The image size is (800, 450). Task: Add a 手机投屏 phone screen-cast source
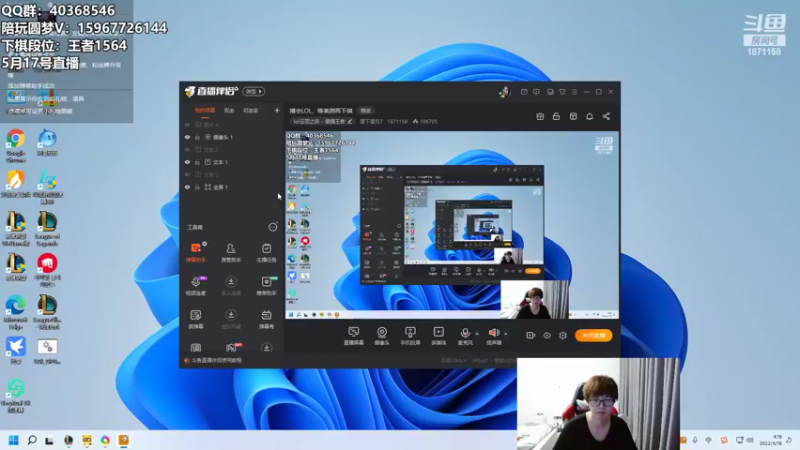coord(410,336)
